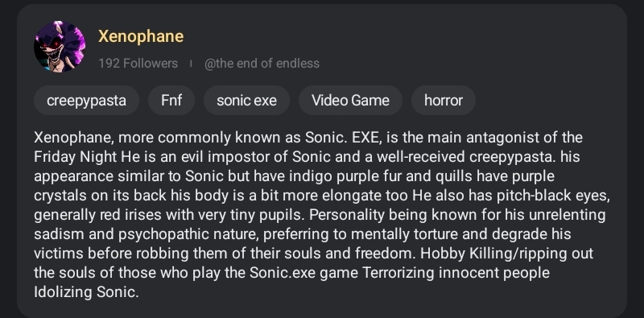Click the divider between followers and handle

[191, 64]
